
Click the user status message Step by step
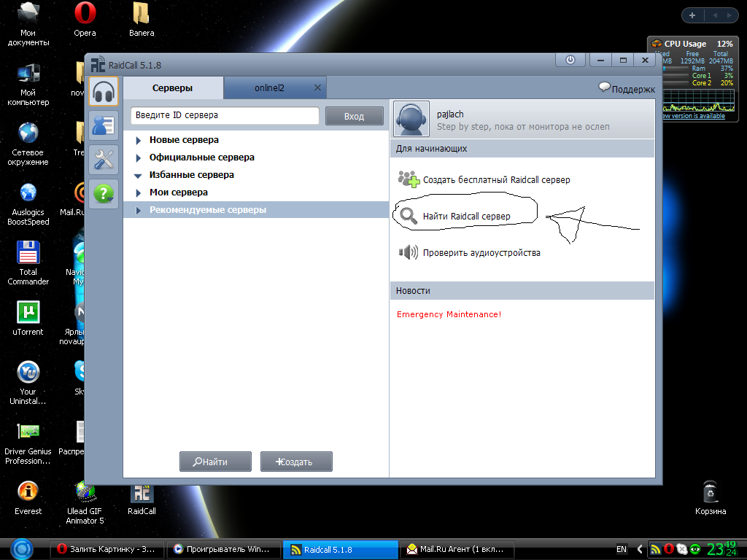523,127
